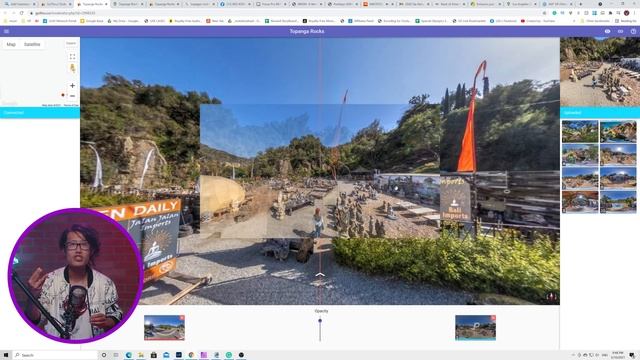This screenshot has width=640, height=360.
Task: Switch map view to Satellite
Action: [x=32, y=44]
